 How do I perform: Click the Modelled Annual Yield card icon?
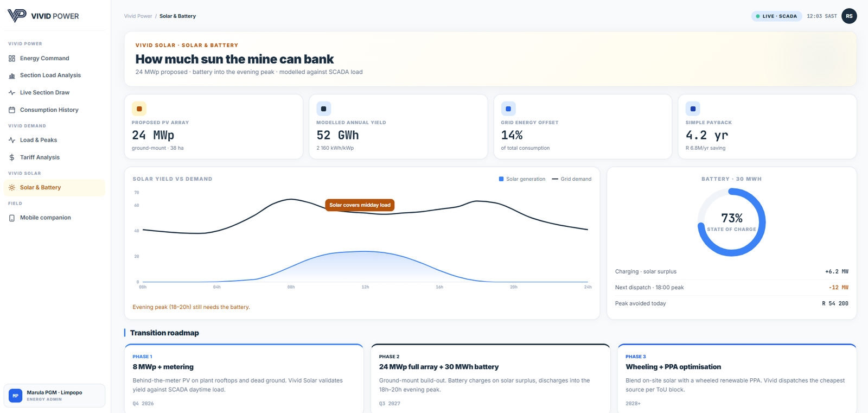coord(324,109)
